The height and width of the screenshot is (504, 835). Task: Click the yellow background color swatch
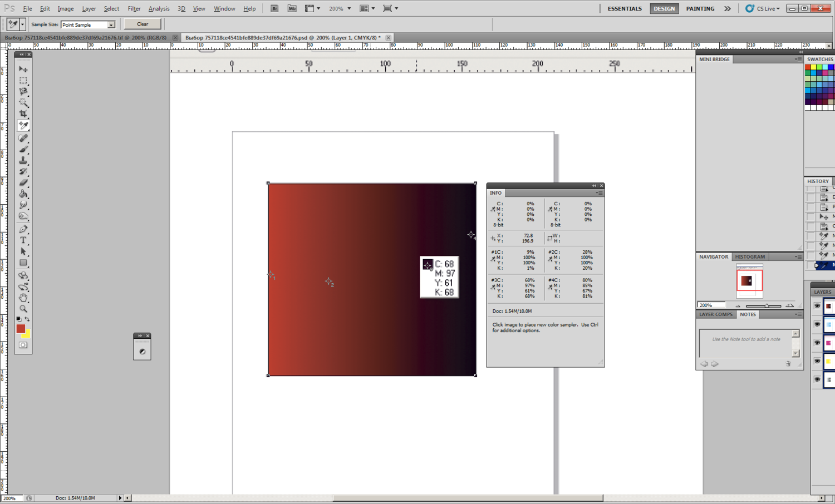(27, 335)
